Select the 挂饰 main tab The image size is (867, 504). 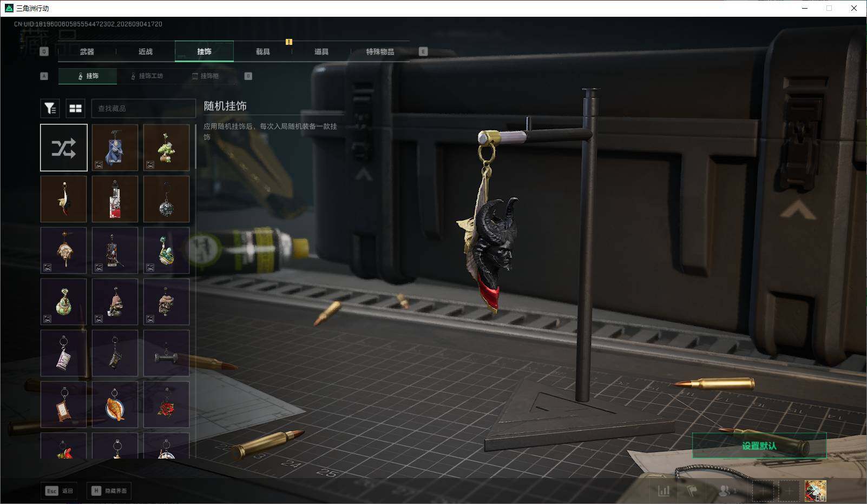(x=205, y=51)
